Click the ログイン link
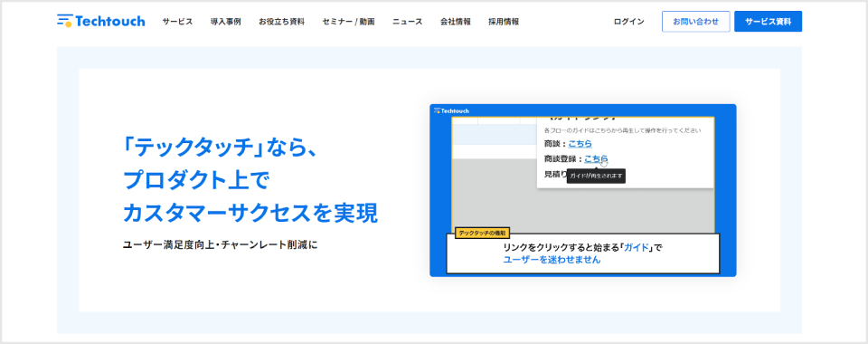The width and height of the screenshot is (868, 344). tap(629, 22)
